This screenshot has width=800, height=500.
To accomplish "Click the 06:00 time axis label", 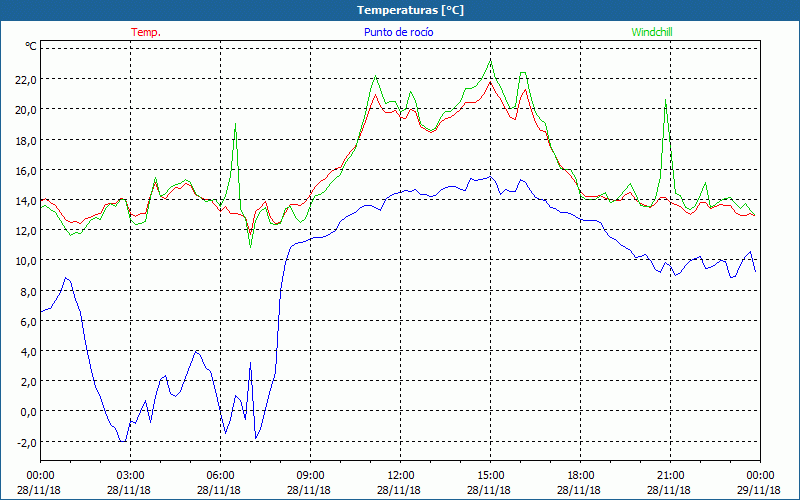I will coord(220,476).
